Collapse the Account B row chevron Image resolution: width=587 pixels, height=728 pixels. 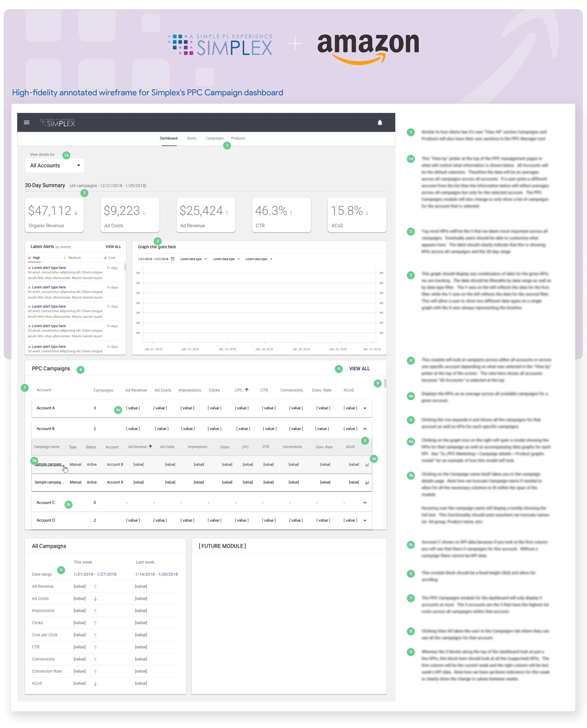(x=365, y=429)
